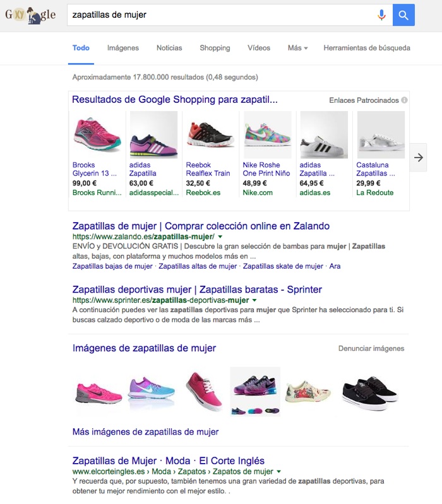The height and width of the screenshot is (504, 442).
Task: Expand dropdown arrow beside zalando.es URL
Action: pos(220,237)
